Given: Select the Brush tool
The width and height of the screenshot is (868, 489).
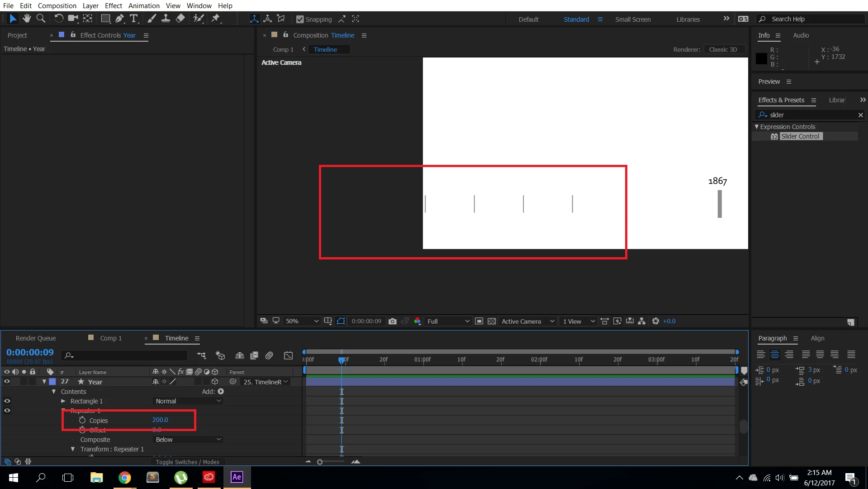Looking at the screenshot, I should point(152,19).
